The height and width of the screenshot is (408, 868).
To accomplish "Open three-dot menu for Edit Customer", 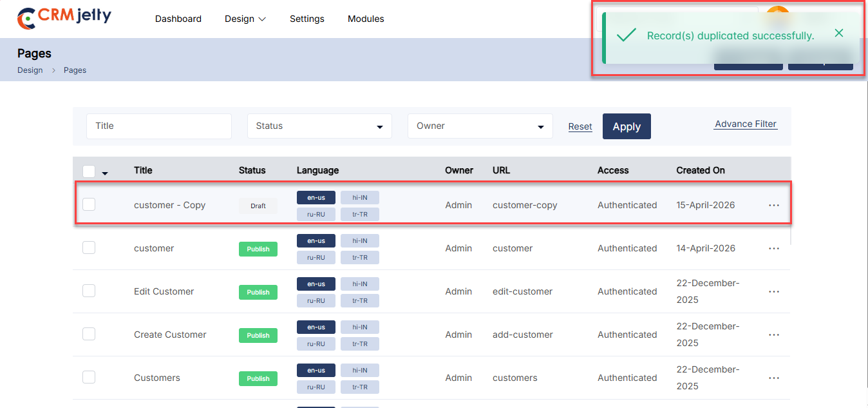I will point(773,291).
